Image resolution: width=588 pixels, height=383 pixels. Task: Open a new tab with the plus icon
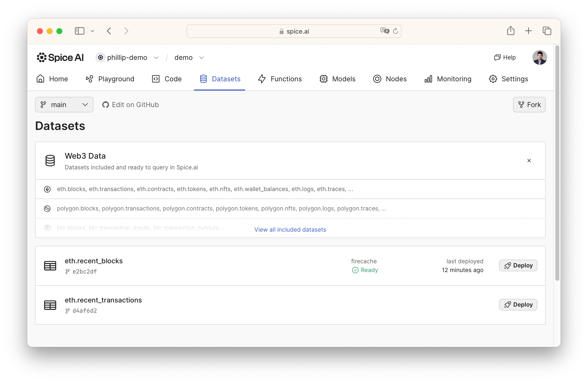(529, 31)
